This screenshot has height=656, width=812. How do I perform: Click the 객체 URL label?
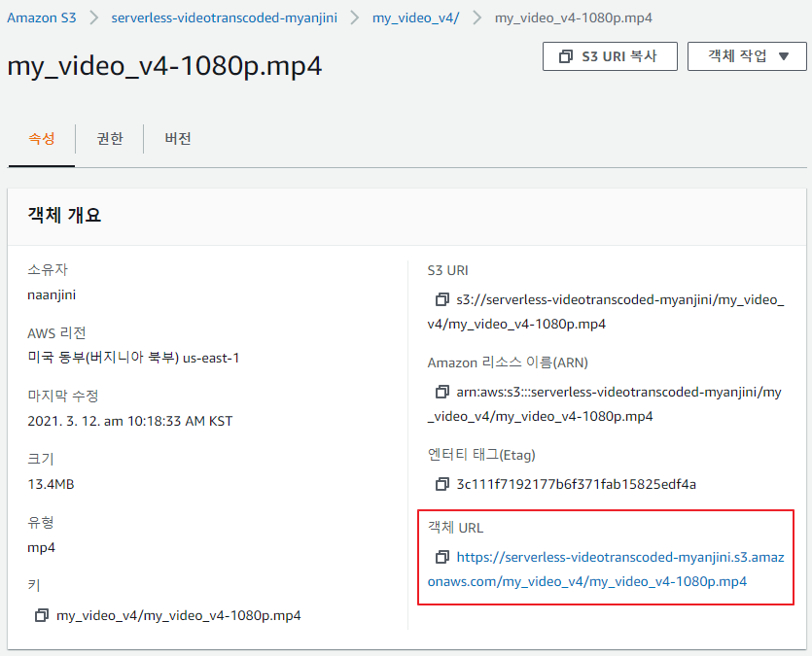coord(455,528)
